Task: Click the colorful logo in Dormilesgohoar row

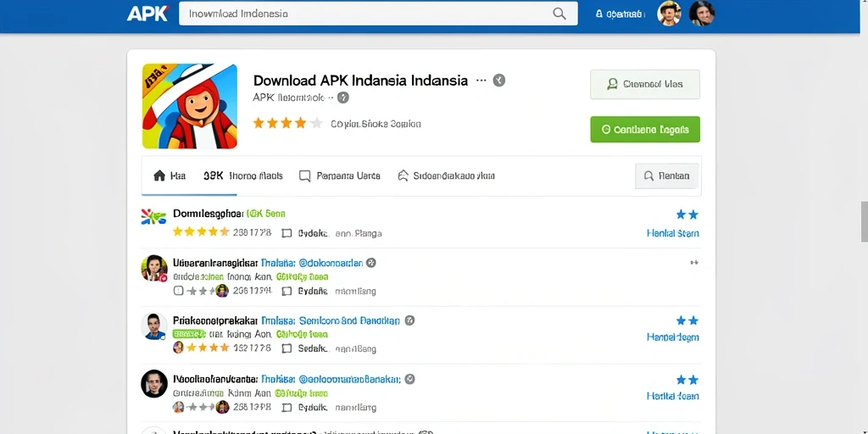Action: point(154,217)
